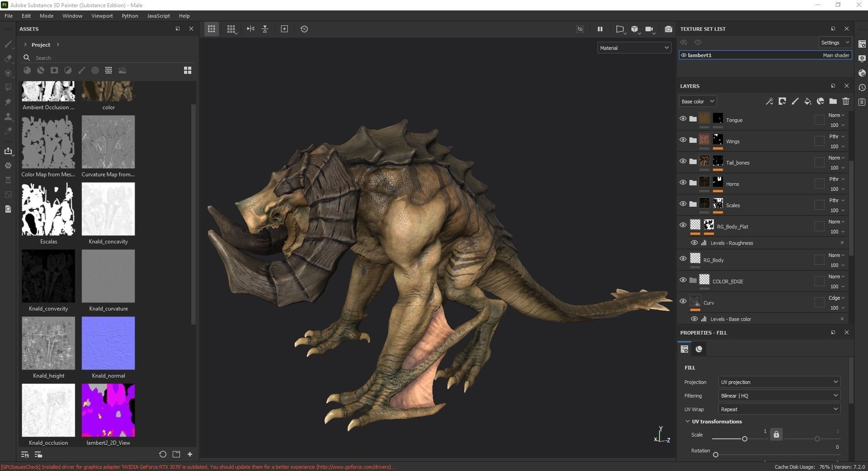Screen dimensions: 868x471
Task: Hide the Wings layer folder
Action: point(683,140)
